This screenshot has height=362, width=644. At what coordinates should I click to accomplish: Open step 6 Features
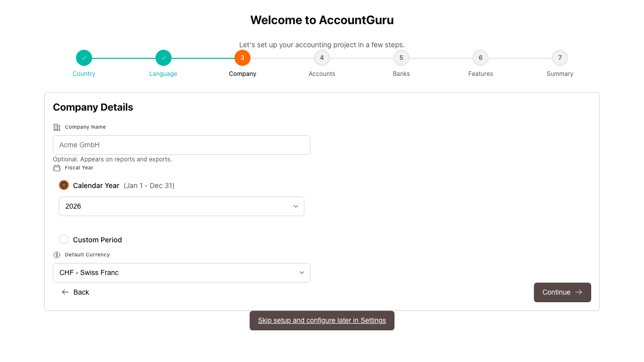480,58
